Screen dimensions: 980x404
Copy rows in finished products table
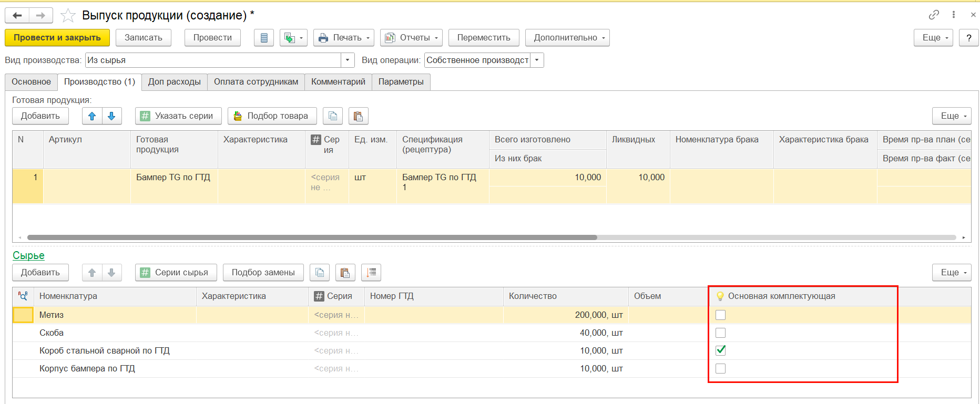pos(333,116)
